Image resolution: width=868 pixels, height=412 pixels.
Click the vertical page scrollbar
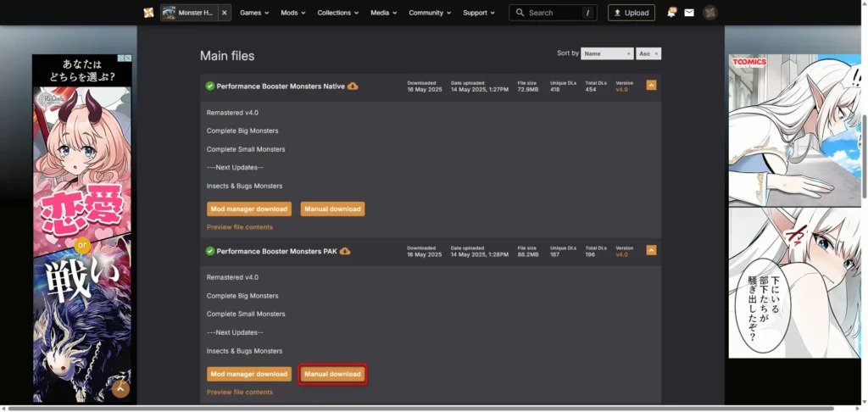pyautogui.click(x=864, y=156)
